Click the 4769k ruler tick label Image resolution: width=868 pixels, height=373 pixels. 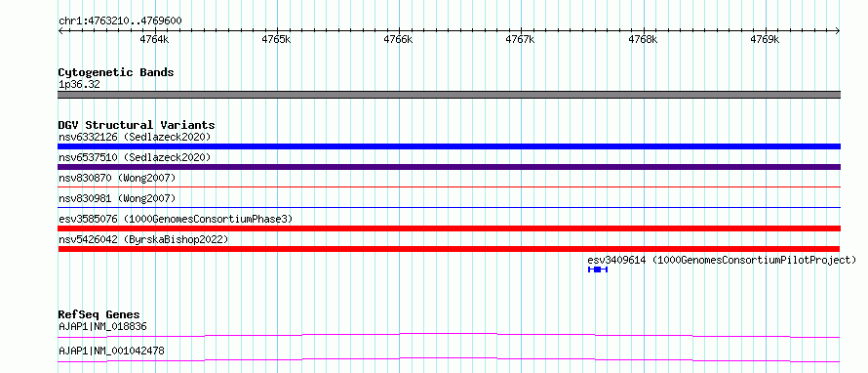(765, 39)
